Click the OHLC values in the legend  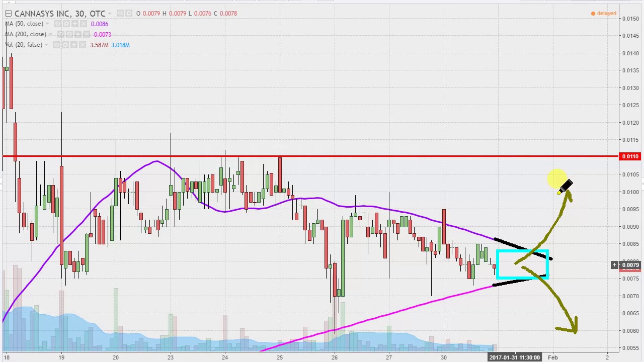click(x=187, y=14)
